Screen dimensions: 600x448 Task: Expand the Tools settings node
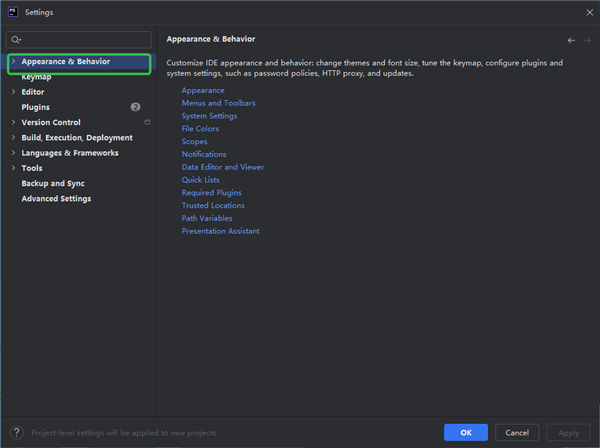(x=12, y=168)
